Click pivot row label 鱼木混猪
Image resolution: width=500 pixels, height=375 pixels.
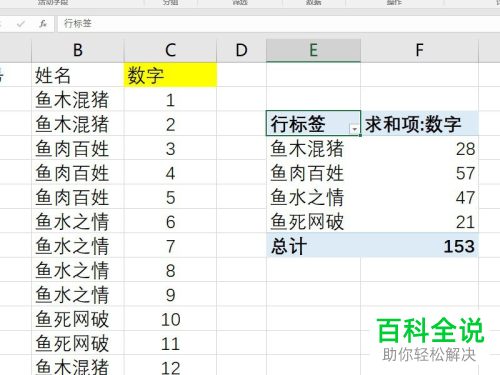click(313, 148)
